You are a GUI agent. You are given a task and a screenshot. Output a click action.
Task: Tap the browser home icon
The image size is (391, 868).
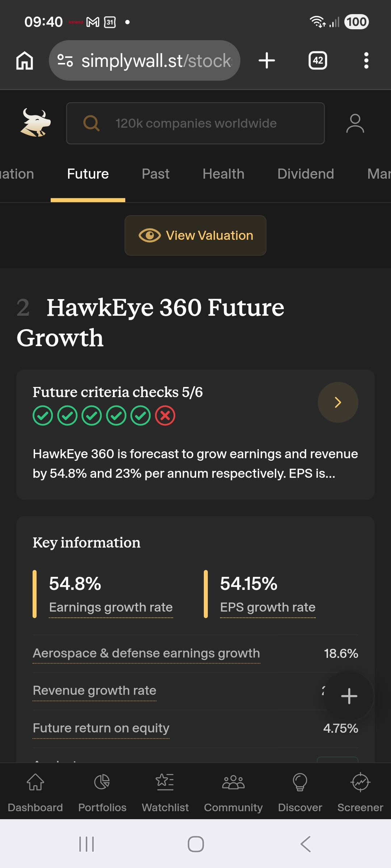pos(25,60)
